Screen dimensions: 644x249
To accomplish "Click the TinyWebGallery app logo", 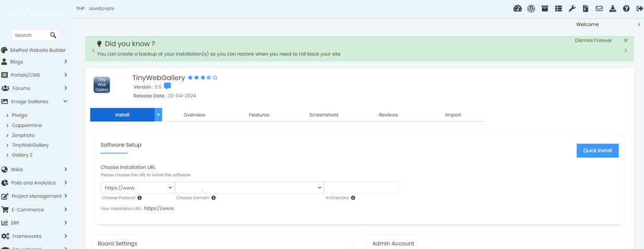I will point(102,85).
